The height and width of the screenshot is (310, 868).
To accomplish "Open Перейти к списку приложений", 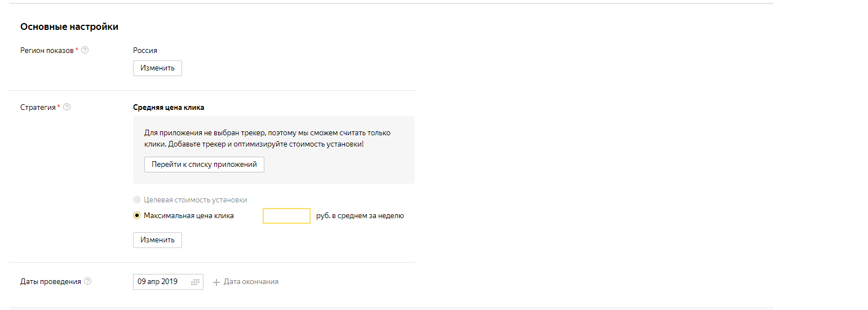I will click(204, 165).
